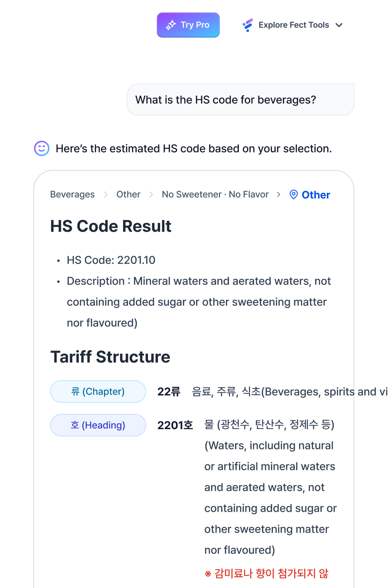Expand the Explore Fect Tools chevron

[339, 25]
